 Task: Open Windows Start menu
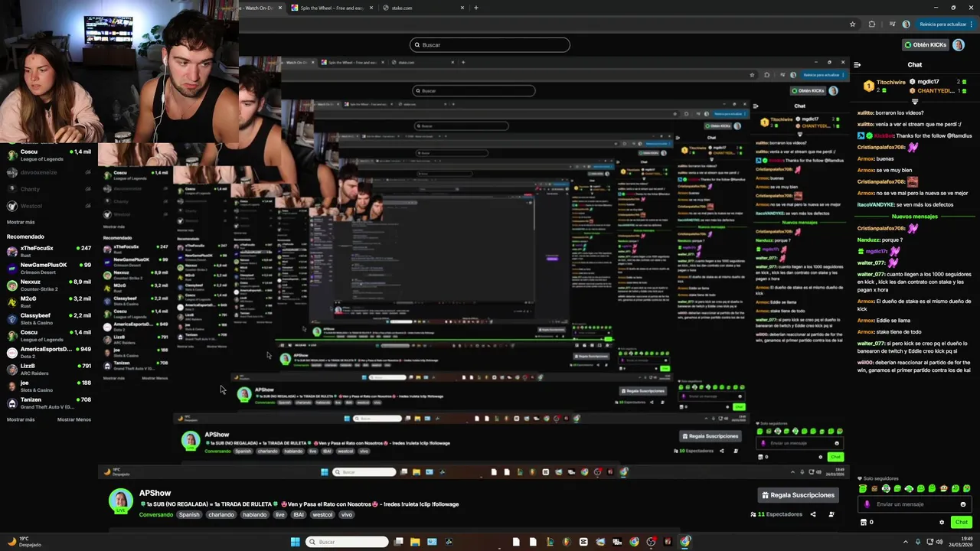tap(296, 542)
